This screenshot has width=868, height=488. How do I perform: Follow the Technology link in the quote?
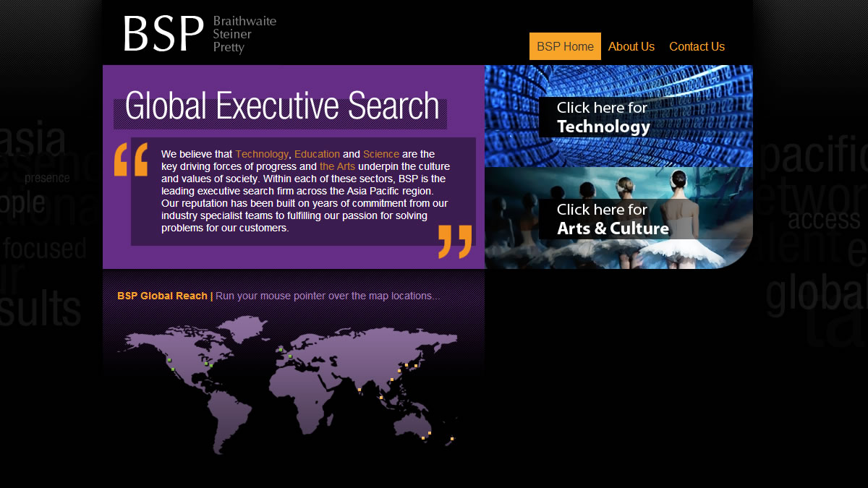[262, 154]
